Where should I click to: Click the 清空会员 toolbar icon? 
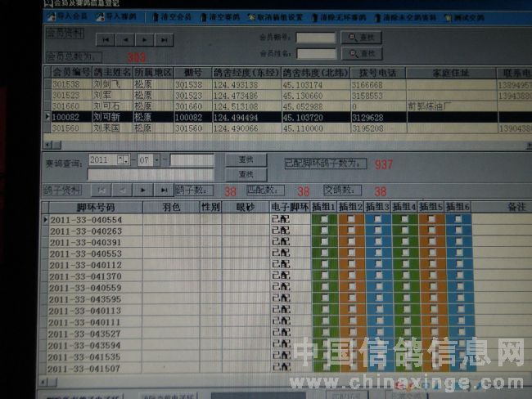click(x=174, y=16)
